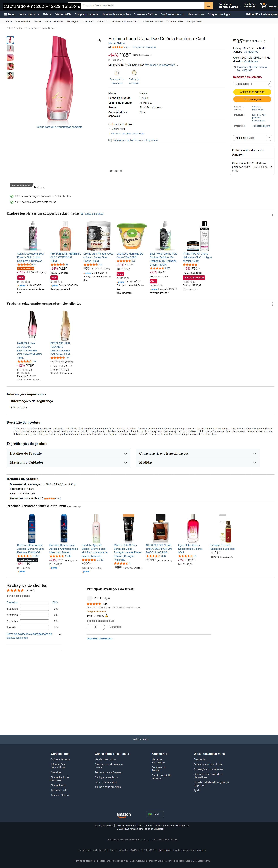Open the Todos hamburger menu

pos(9,15)
